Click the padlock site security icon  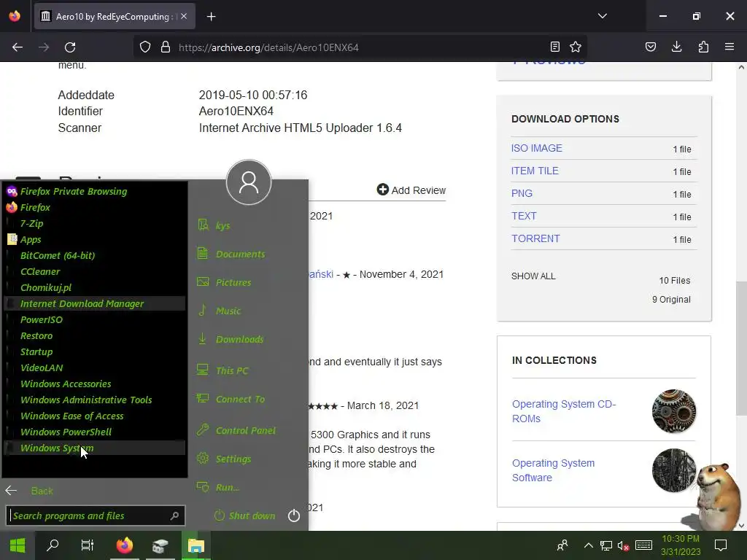(166, 47)
